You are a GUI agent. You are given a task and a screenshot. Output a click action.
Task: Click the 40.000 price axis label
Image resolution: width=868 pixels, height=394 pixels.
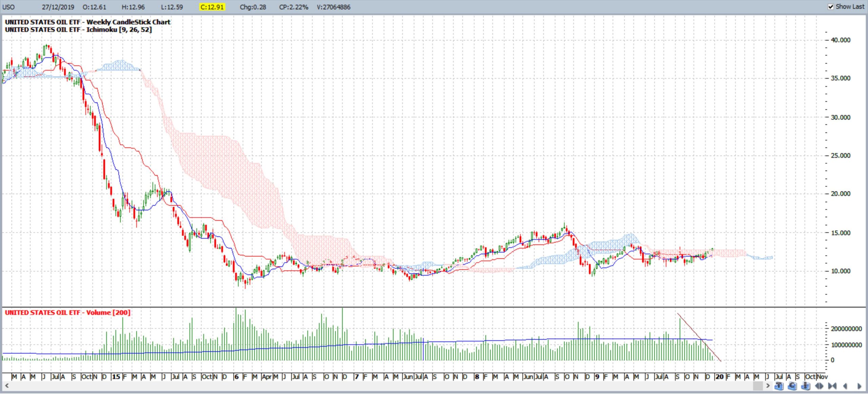(x=841, y=40)
